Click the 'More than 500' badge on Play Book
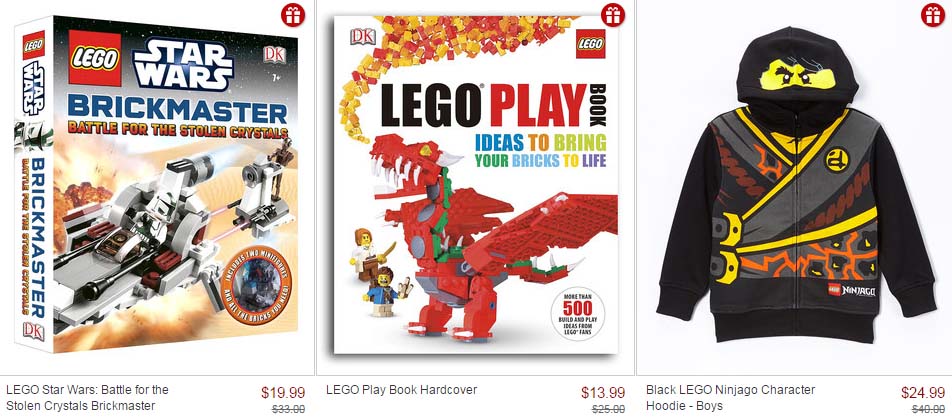 578,314
